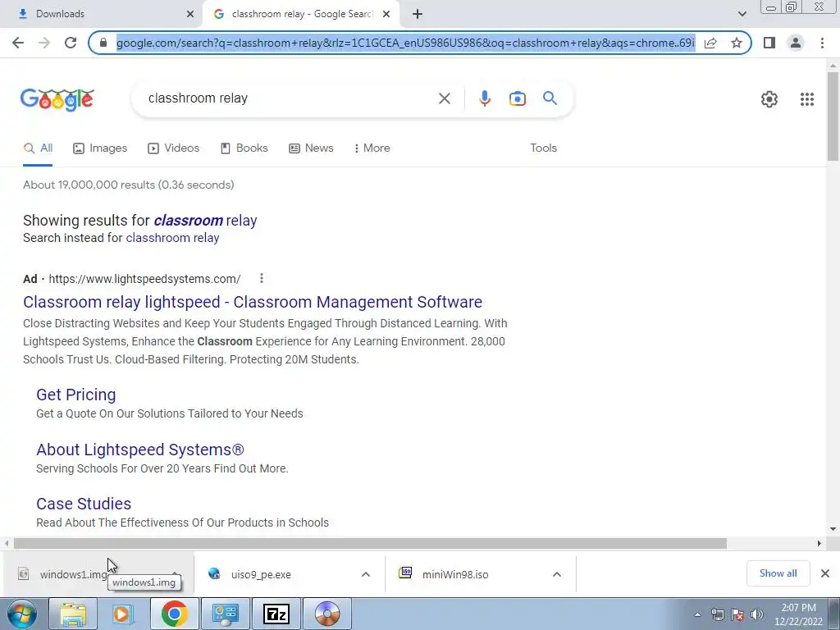The width and height of the screenshot is (840, 630).
Task: Click the volume speaker tray icon
Action: (x=757, y=614)
